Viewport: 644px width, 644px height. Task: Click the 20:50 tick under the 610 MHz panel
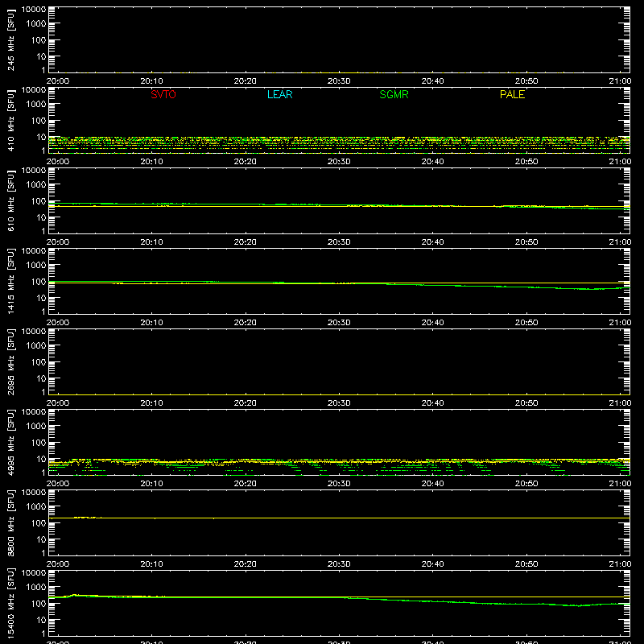click(x=526, y=242)
